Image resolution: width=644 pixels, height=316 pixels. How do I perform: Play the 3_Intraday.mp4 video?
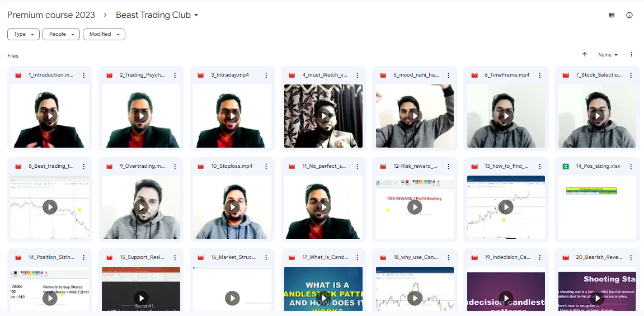232,116
